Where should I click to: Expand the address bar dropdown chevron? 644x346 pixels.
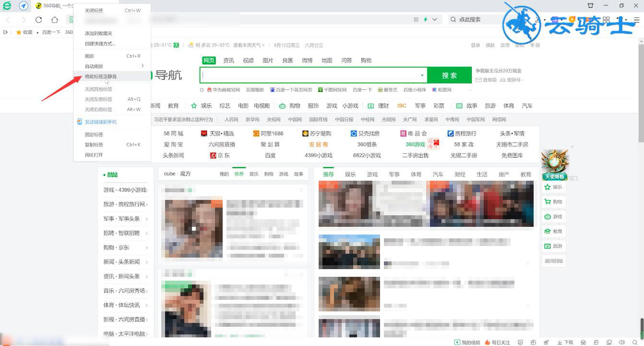(435, 20)
